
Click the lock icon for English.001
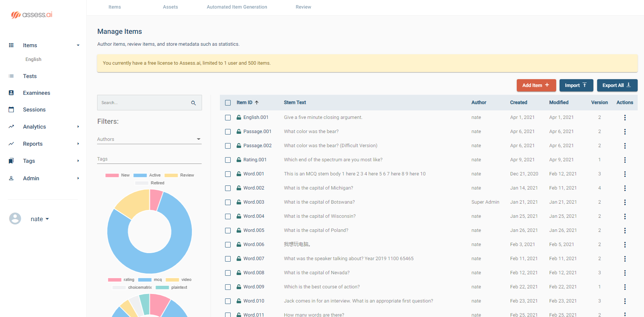tap(239, 117)
